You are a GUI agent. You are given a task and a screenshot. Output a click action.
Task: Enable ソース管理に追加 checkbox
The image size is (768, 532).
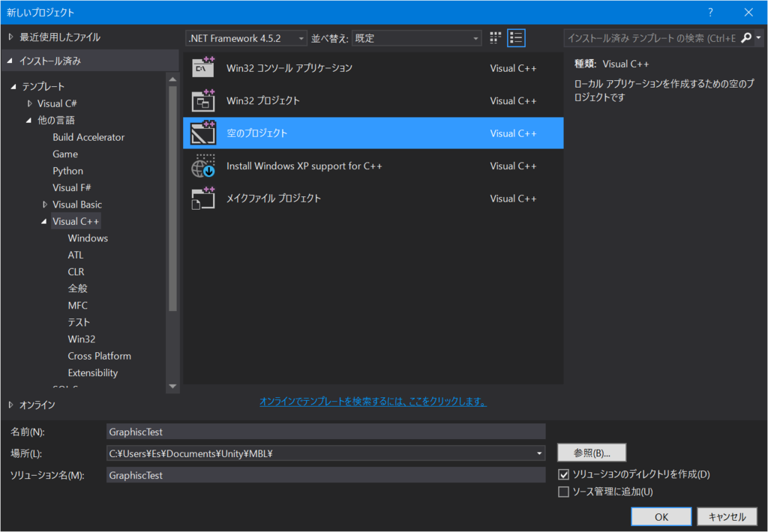(x=563, y=492)
